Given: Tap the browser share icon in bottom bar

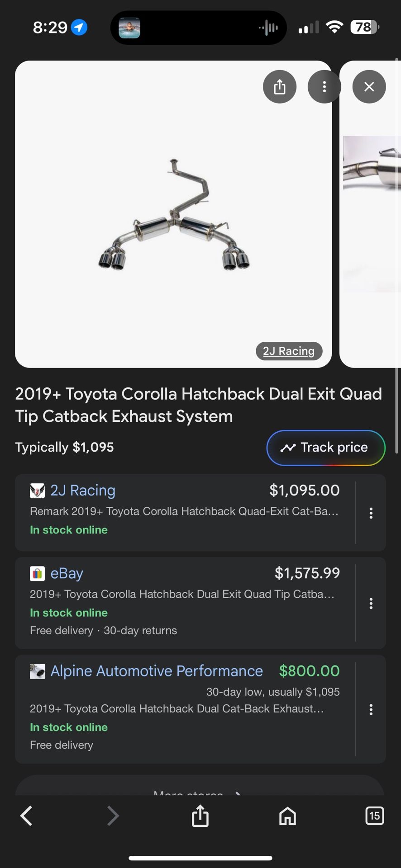Looking at the screenshot, I should (200, 816).
